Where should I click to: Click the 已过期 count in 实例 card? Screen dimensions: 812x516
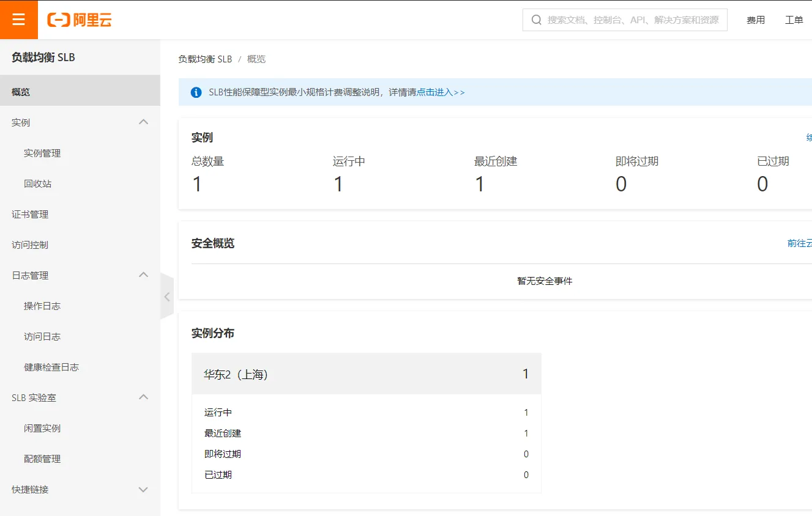(x=762, y=184)
